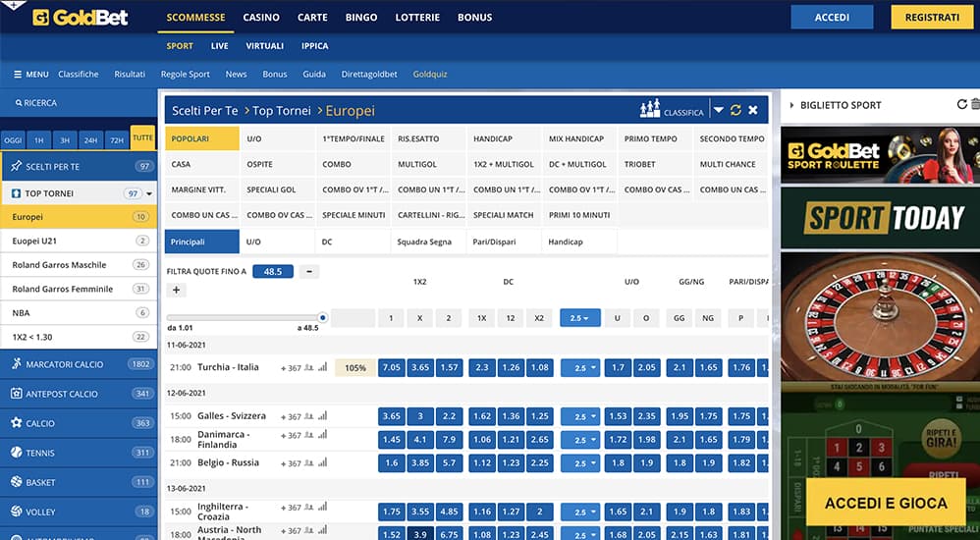
Task: Click the Antepost Calcio icon
Action: click(x=17, y=393)
